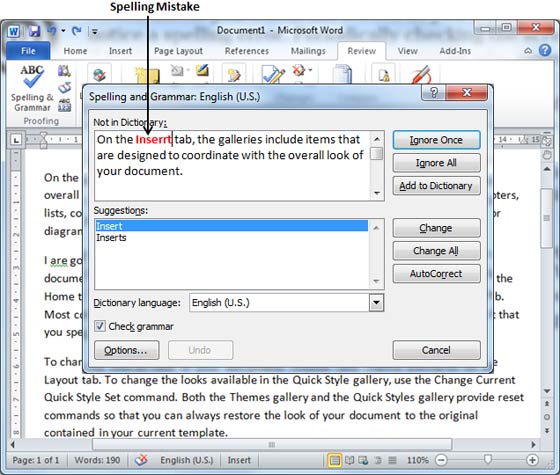Click English (U.S.) language in status bar
Viewport: 560px width, 475px height.
pos(186,460)
